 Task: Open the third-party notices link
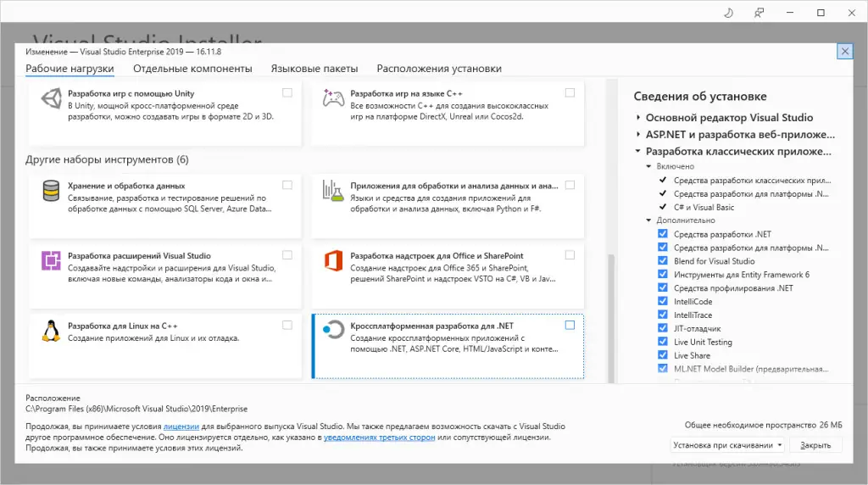[379, 438]
